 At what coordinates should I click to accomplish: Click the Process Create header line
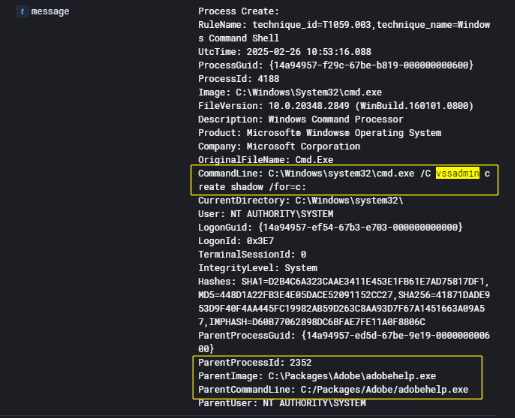[x=239, y=11]
